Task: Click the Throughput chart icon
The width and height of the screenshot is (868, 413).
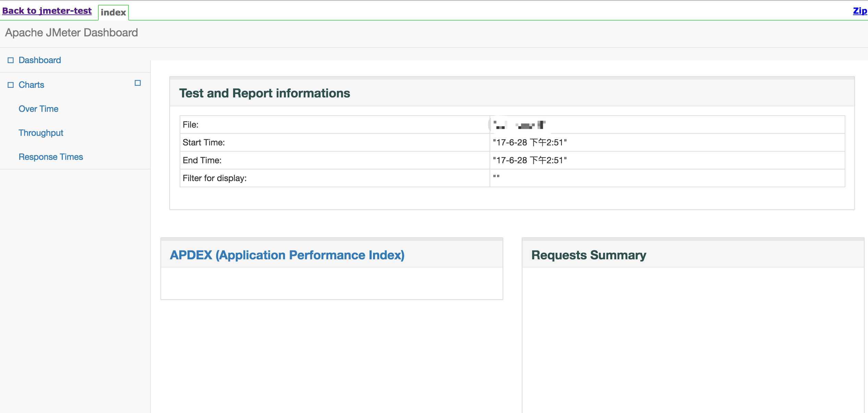Action: [x=41, y=133]
